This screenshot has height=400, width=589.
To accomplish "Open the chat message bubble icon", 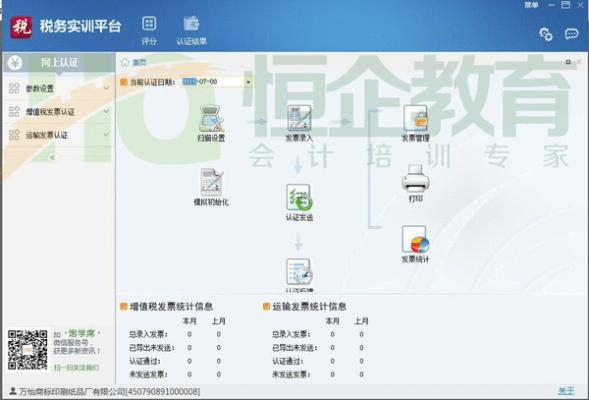I will coord(571,34).
